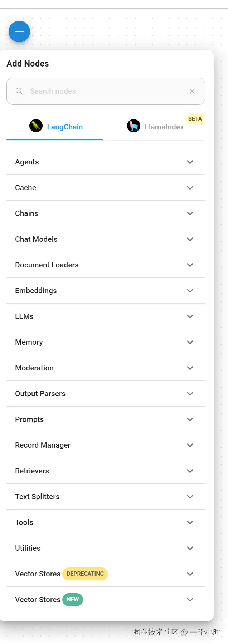Click the search magnifier icon
The image size is (228, 644).
[x=19, y=91]
